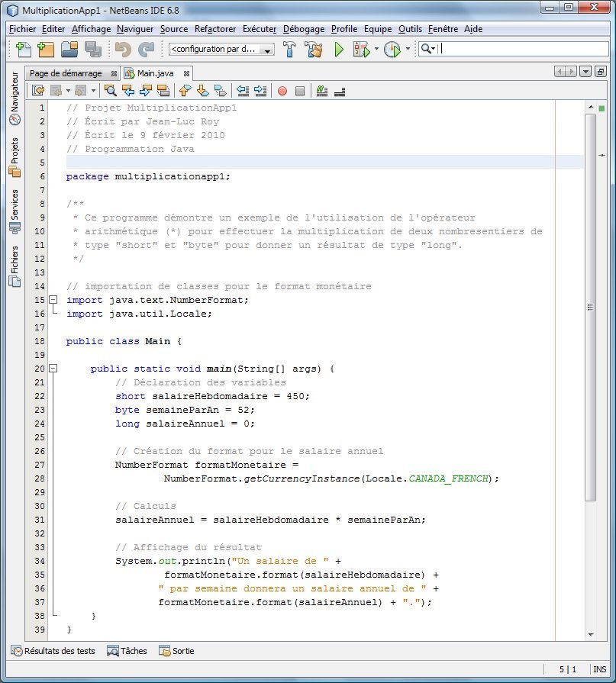Navigate forward in the editor toolbar

pyautogui.click(x=81, y=91)
